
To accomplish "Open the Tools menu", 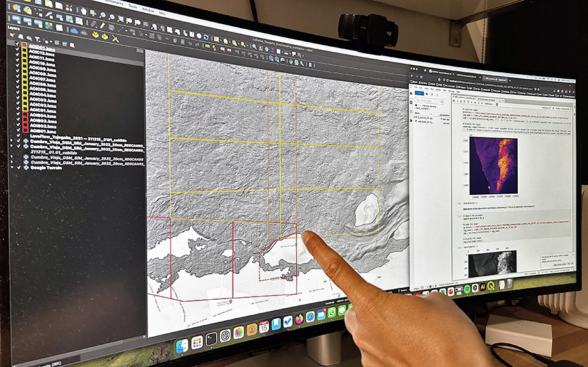I will 133,7.
